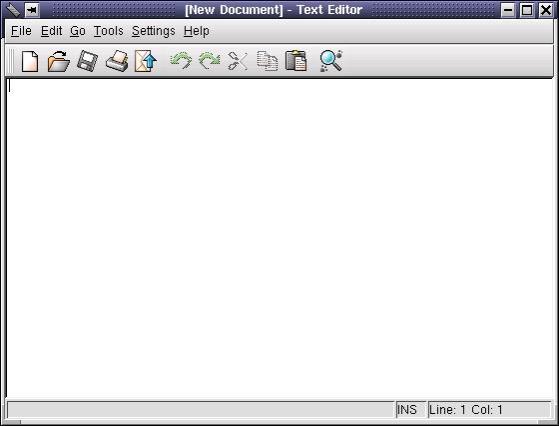Image resolution: width=559 pixels, height=426 pixels.
Task: Mail the document via envelope icon
Action: [145, 61]
